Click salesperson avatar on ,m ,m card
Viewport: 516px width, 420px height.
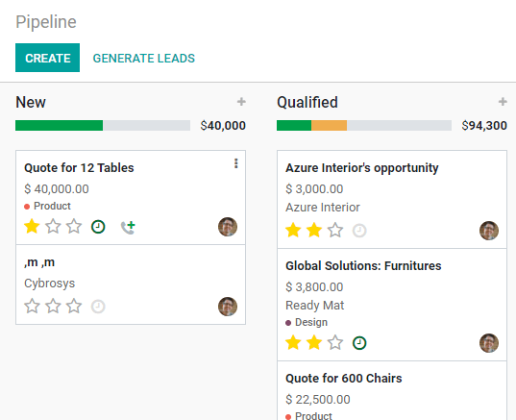point(228,307)
